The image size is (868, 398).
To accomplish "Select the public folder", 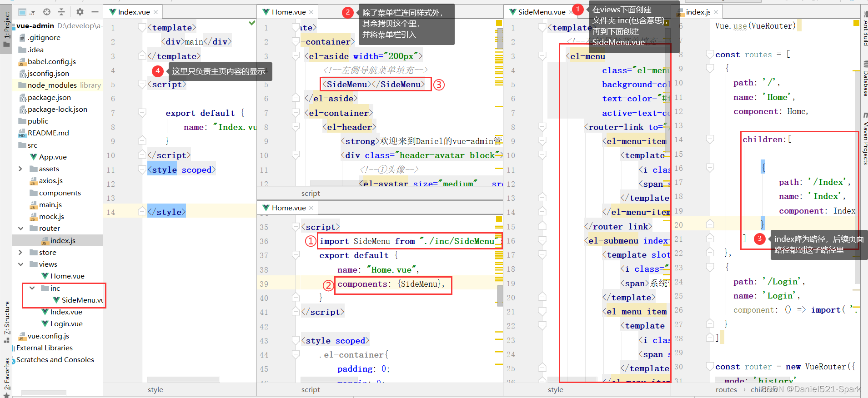I will pyautogui.click(x=33, y=121).
